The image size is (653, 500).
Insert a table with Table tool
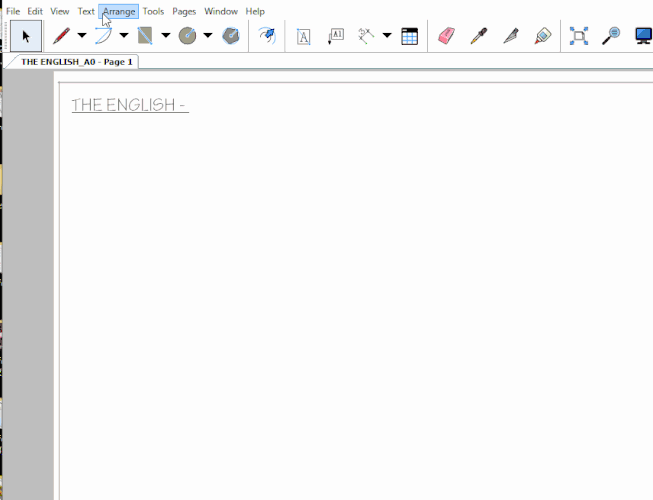(409, 36)
